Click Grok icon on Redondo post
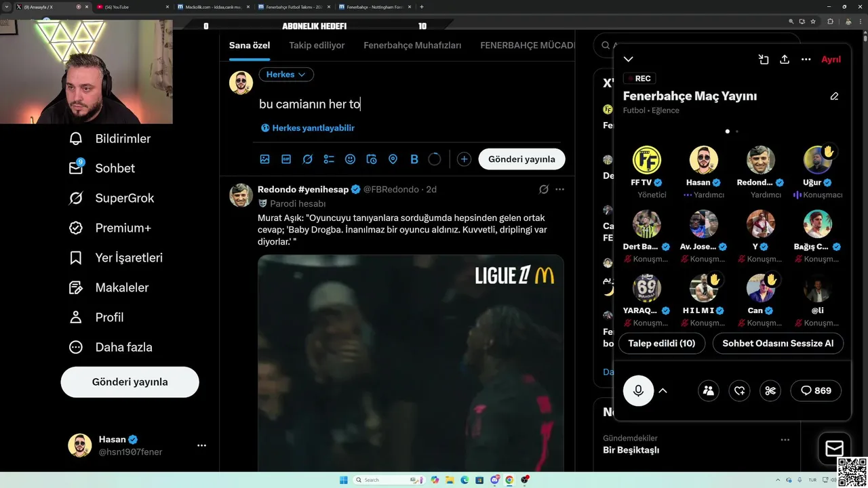 pos(543,189)
